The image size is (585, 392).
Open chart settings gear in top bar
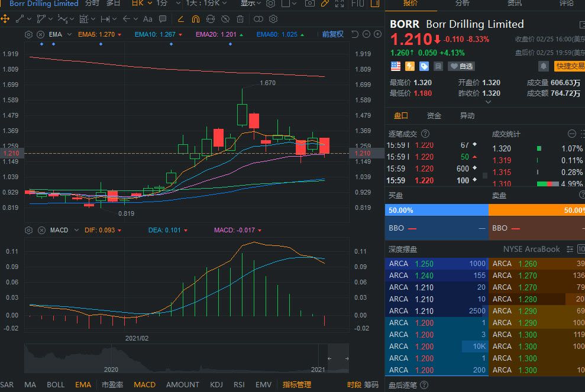point(270,4)
